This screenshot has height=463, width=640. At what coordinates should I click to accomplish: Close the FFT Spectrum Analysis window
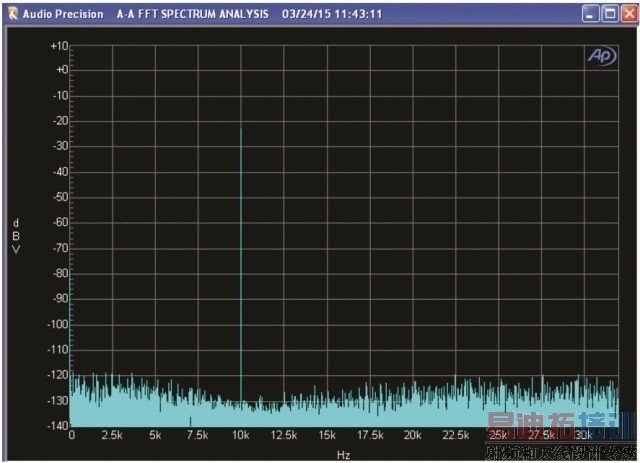[629, 14]
